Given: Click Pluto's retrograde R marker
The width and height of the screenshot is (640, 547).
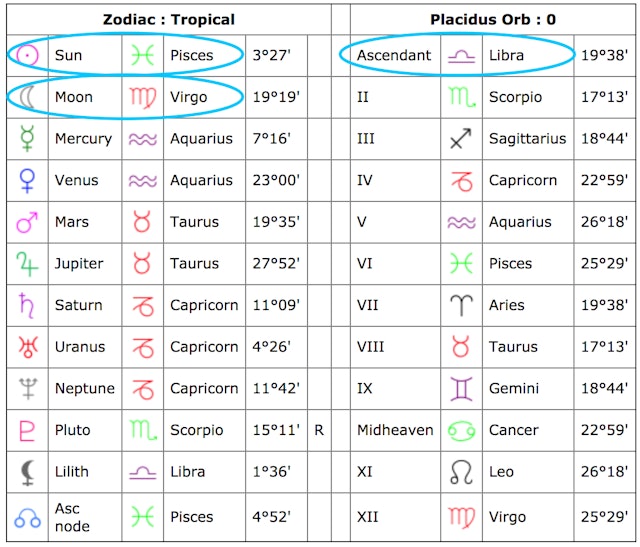Looking at the screenshot, I should (x=319, y=430).
